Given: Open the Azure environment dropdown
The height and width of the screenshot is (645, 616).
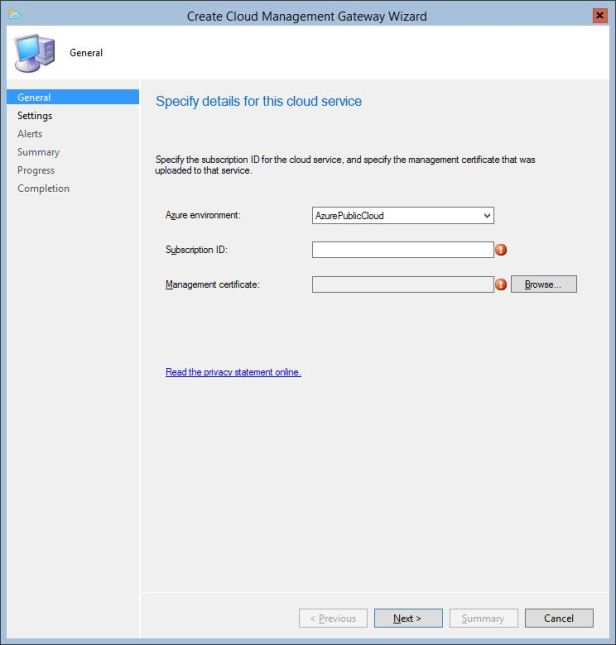Looking at the screenshot, I should coord(403,216).
